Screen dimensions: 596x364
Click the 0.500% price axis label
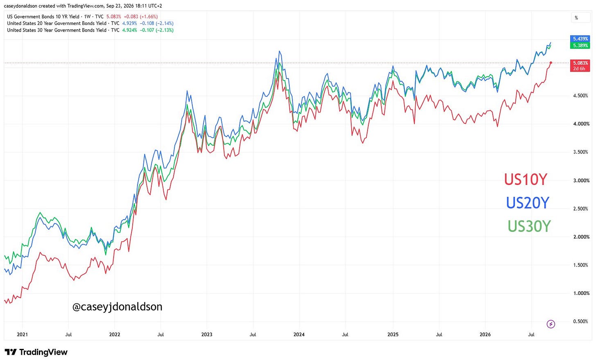click(x=580, y=321)
